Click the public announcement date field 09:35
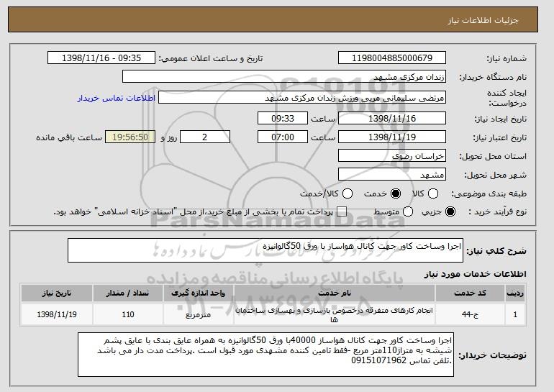The width and height of the screenshot is (554, 392). [101, 58]
